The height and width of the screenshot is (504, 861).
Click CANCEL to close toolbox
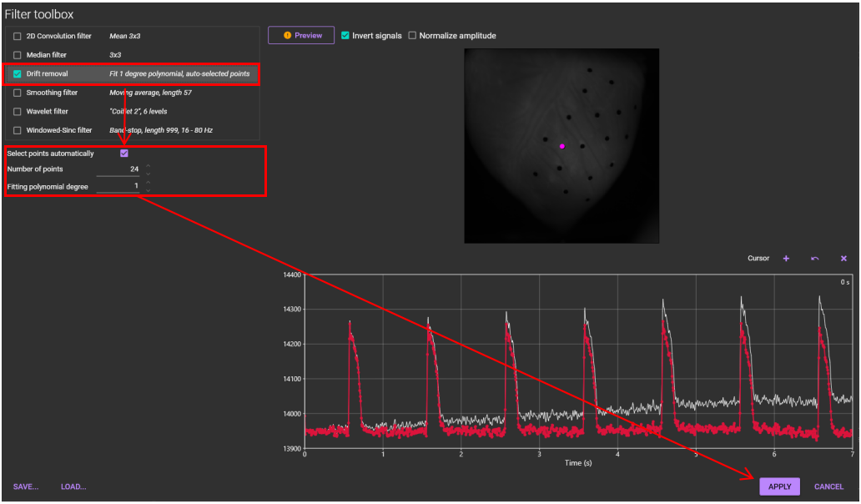(x=828, y=486)
